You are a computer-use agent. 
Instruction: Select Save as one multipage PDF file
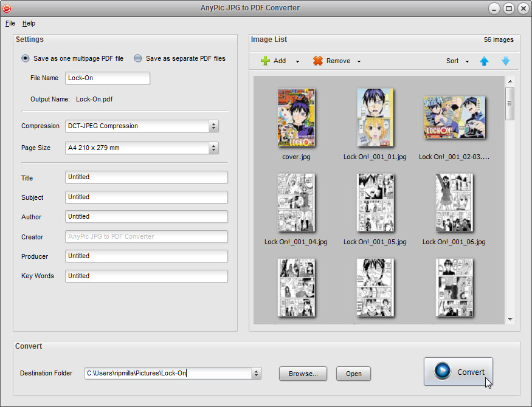(x=26, y=58)
